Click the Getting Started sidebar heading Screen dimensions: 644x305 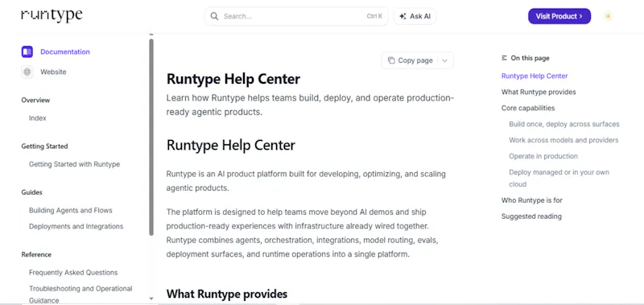point(44,146)
